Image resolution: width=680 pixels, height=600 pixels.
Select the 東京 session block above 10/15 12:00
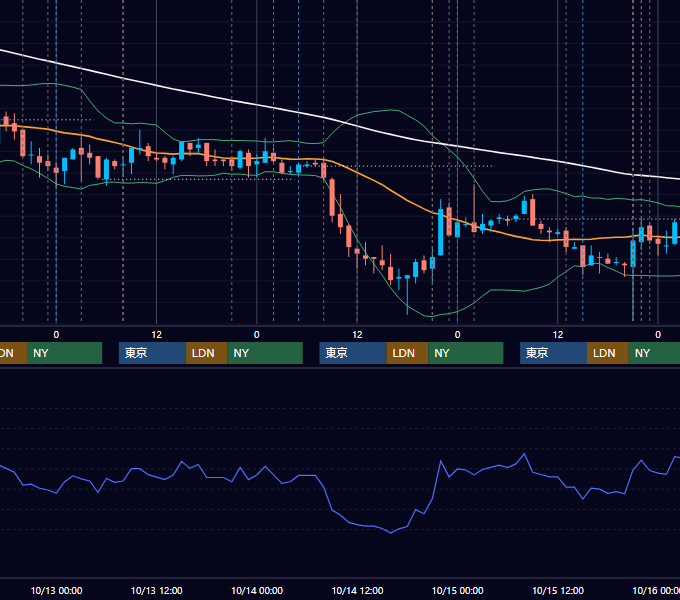pyautogui.click(x=553, y=353)
